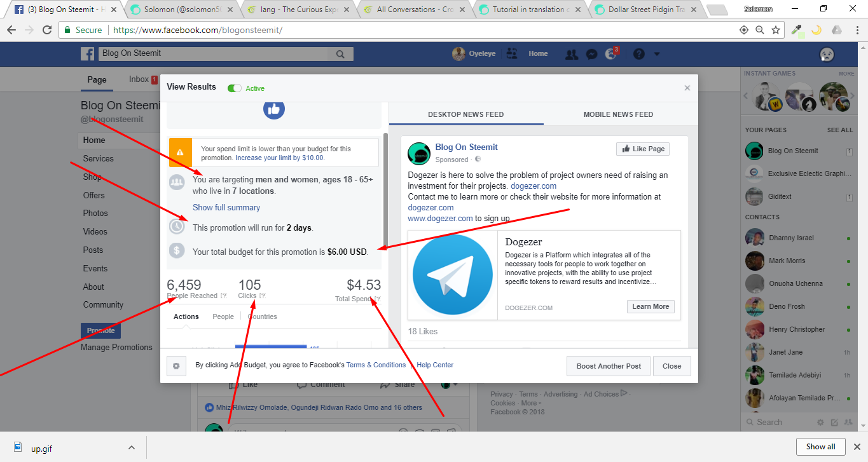Open Gidi text page in Your Pages
Viewport: 868px width, 462px height.
point(780,196)
